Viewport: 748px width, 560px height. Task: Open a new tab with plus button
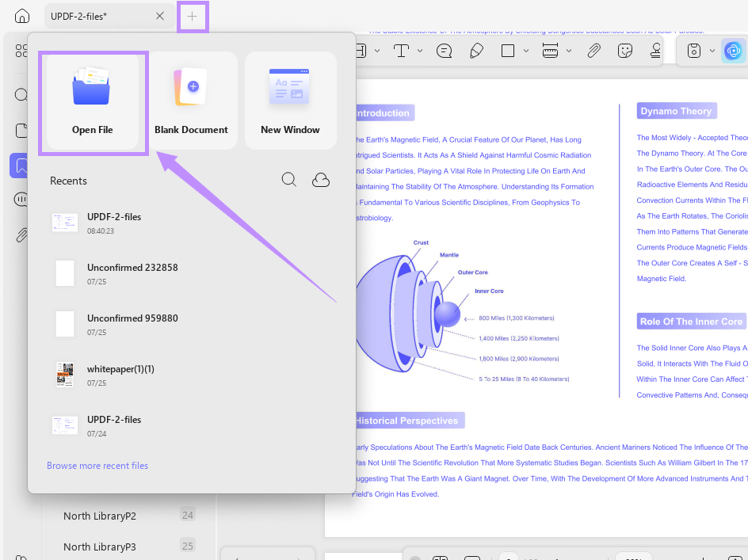coord(193,17)
